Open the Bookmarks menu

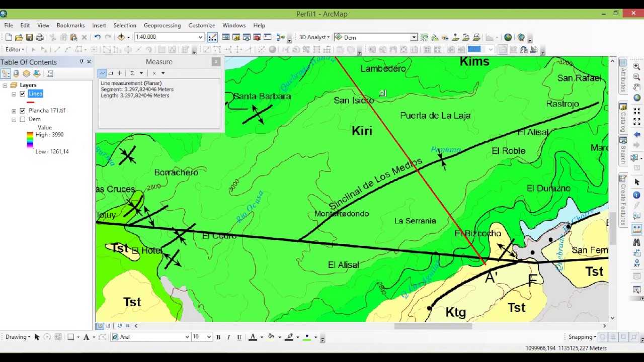[x=70, y=25]
